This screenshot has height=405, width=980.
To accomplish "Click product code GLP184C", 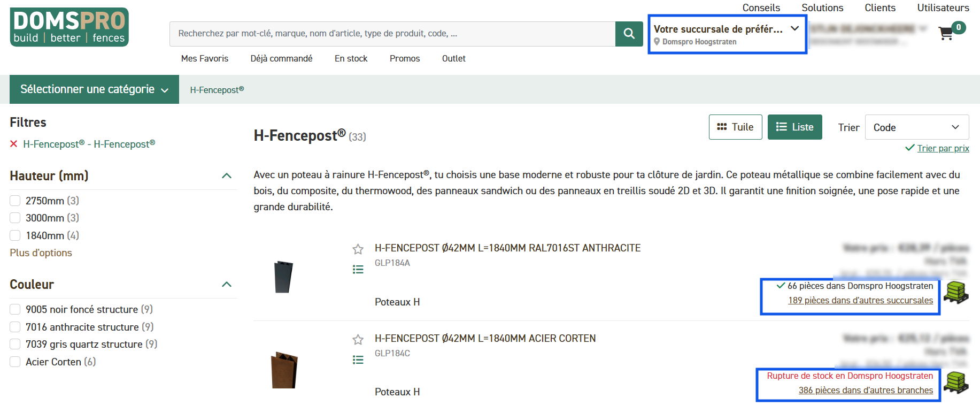I will click(x=392, y=353).
